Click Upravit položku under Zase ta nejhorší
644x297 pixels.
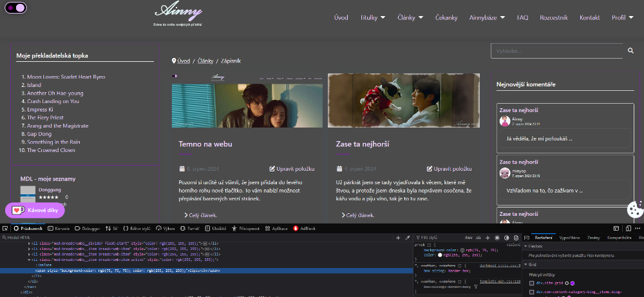click(x=450, y=169)
